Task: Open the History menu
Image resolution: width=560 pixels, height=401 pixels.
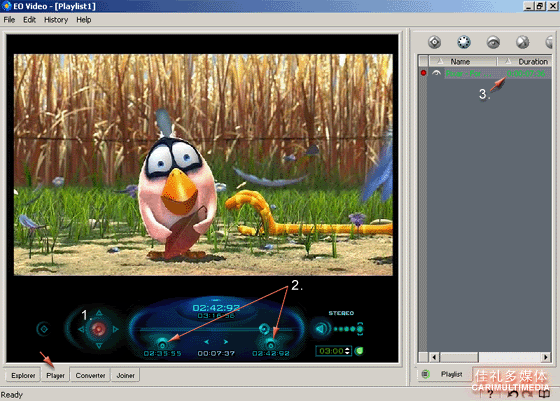Action: (56, 20)
